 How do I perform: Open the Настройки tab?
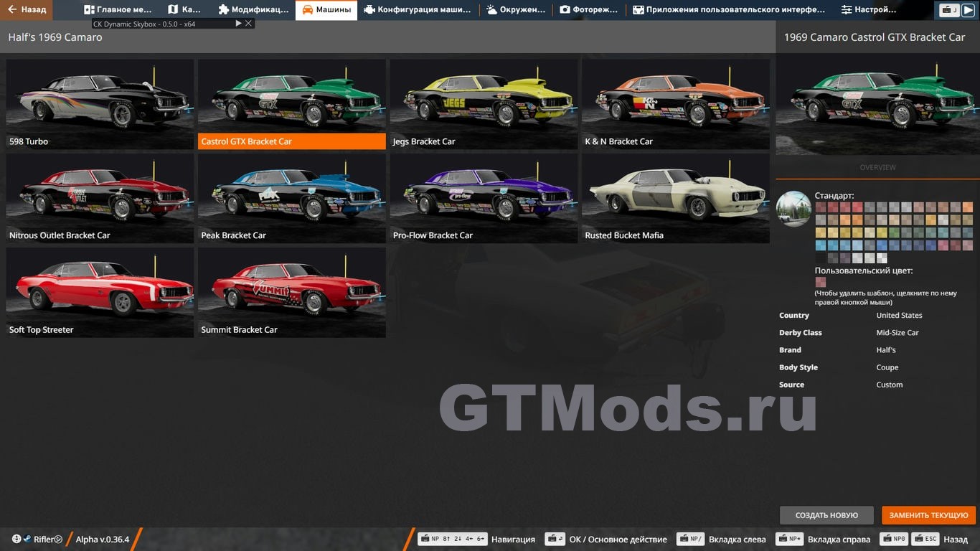point(868,10)
